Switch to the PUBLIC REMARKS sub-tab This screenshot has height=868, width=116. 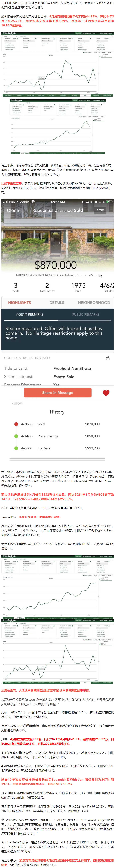click(x=86, y=314)
